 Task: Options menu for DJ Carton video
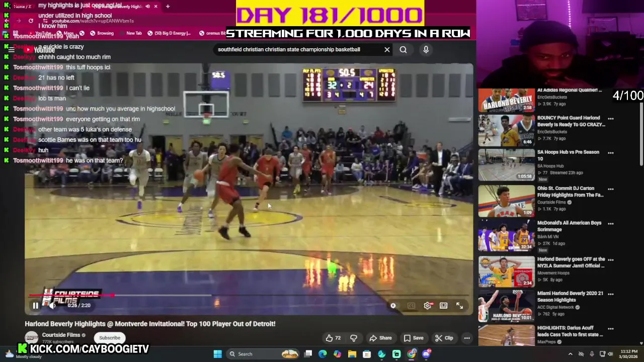click(610, 189)
